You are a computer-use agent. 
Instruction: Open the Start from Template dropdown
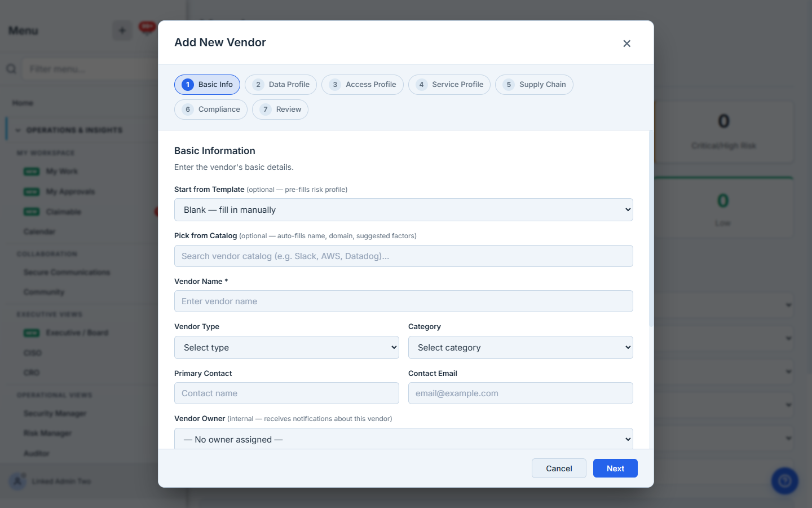404,210
